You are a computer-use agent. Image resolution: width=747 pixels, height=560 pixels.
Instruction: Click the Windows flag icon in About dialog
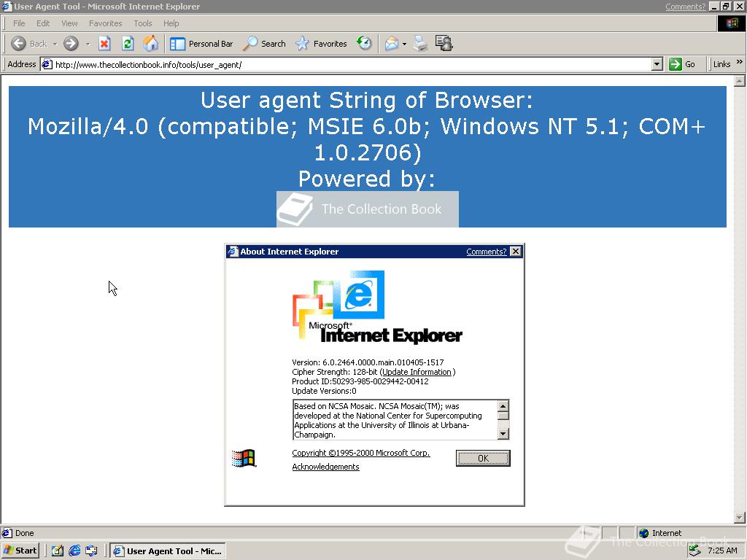coord(244,458)
